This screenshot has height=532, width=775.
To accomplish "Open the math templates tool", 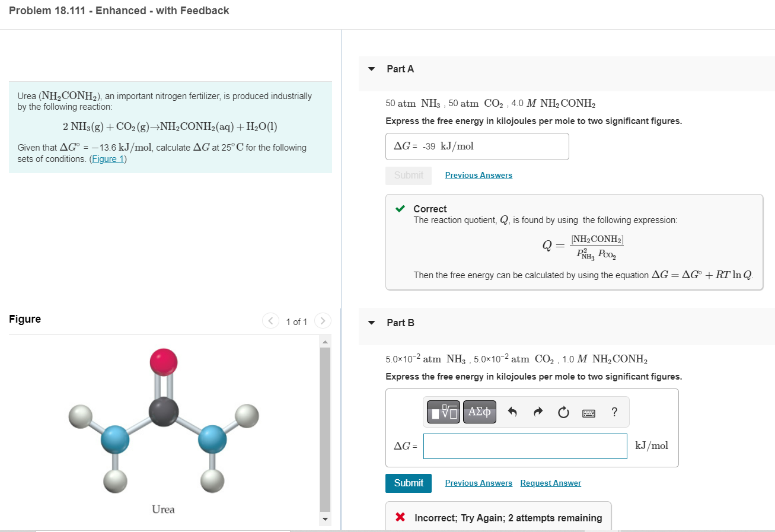I will 444,412.
